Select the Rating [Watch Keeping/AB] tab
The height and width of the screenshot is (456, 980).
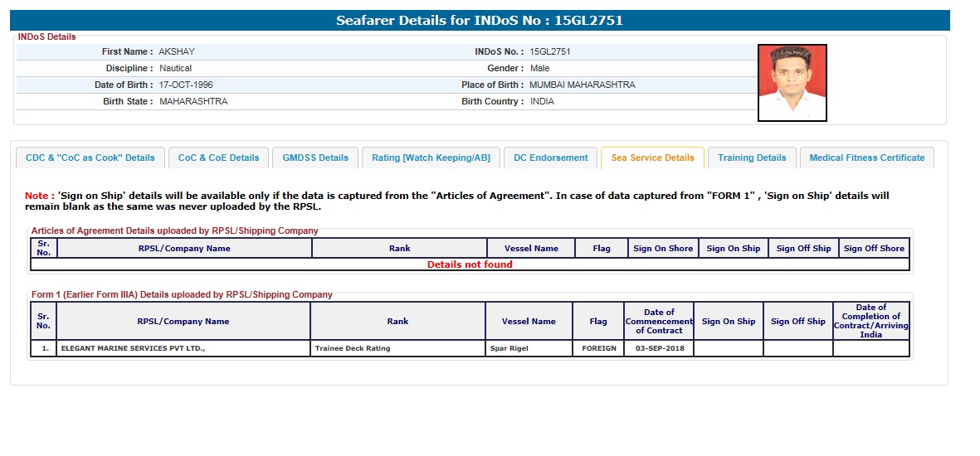pos(431,158)
